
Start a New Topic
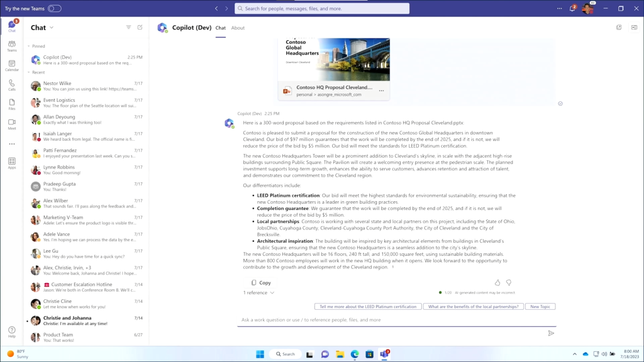click(x=540, y=307)
